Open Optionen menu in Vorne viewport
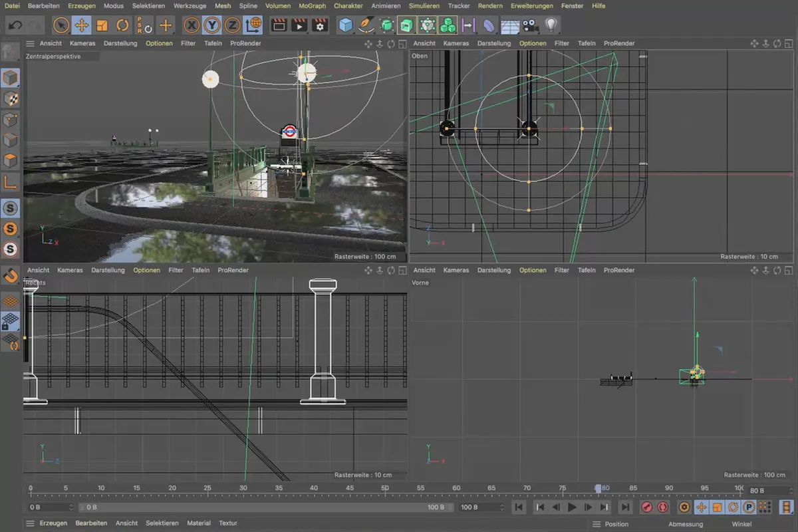This screenshot has height=532, width=798. (x=533, y=270)
